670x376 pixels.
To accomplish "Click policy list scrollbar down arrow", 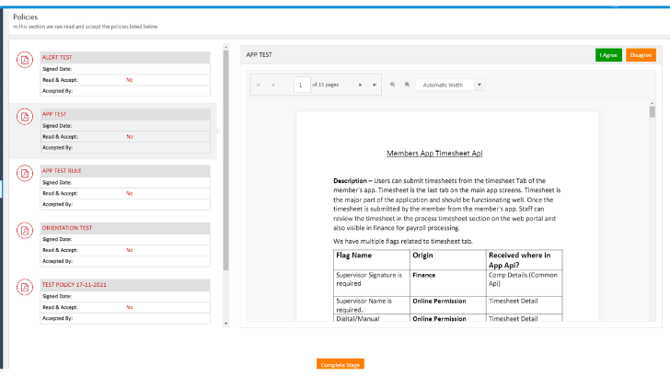I will pyautogui.click(x=226, y=324).
